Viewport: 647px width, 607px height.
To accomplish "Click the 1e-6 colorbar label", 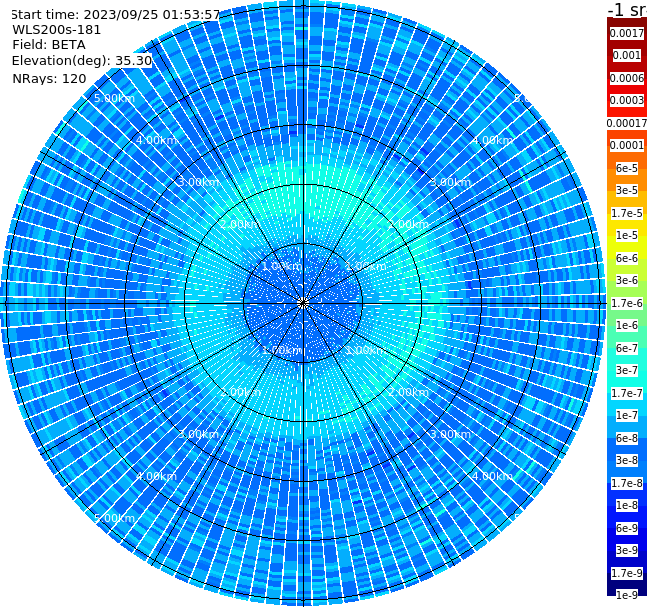I will coord(626,325).
